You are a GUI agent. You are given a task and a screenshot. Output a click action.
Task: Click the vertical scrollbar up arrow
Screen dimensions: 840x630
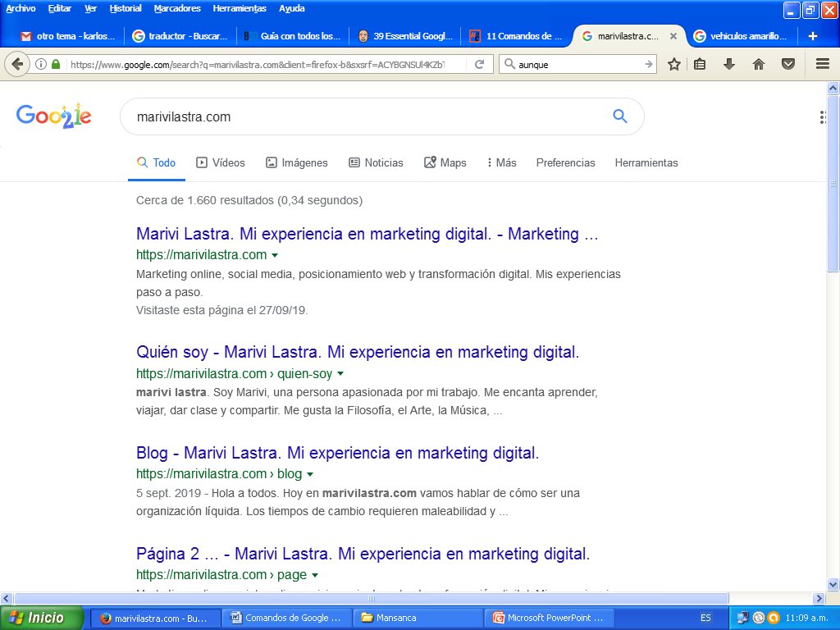click(x=833, y=88)
